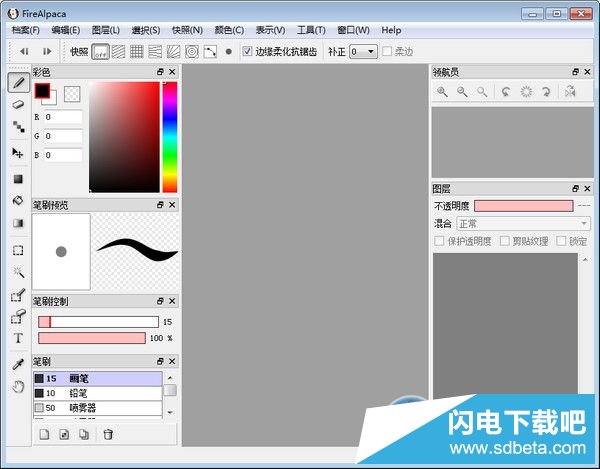This screenshot has width=600, height=469.
Task: Click the B value input field
Action: tap(63, 155)
